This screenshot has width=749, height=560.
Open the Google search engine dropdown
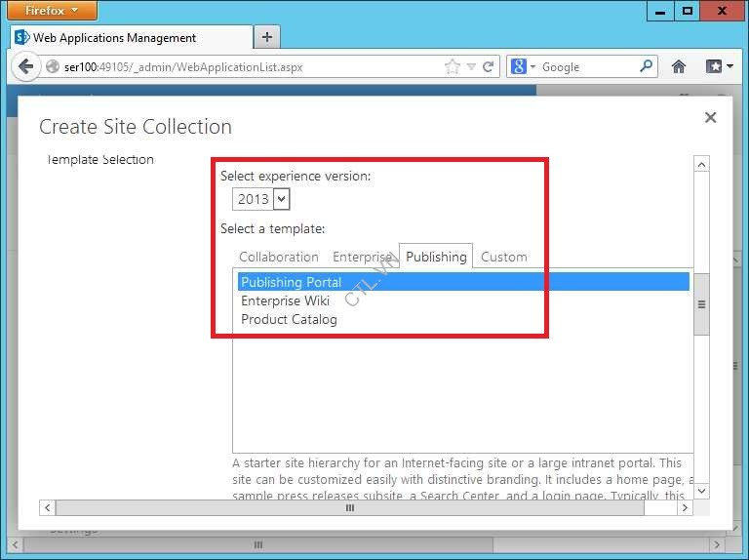click(524, 66)
